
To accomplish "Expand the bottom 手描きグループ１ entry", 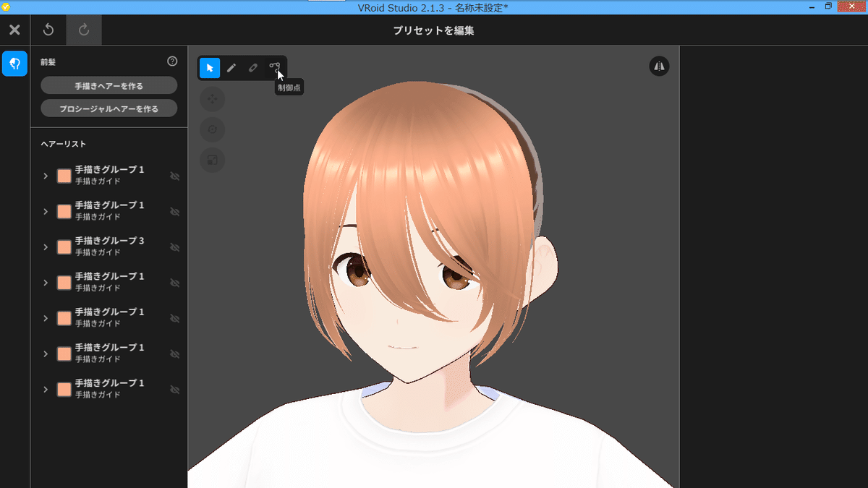I will point(46,389).
